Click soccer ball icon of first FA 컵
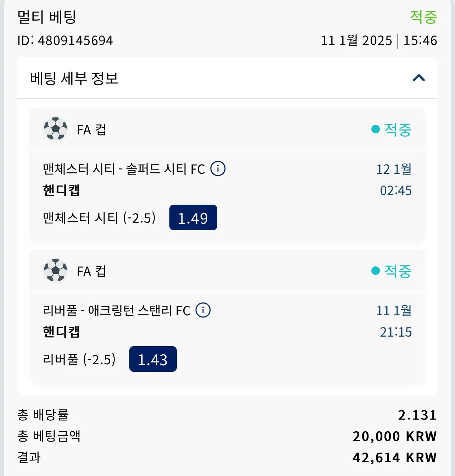 (x=55, y=129)
